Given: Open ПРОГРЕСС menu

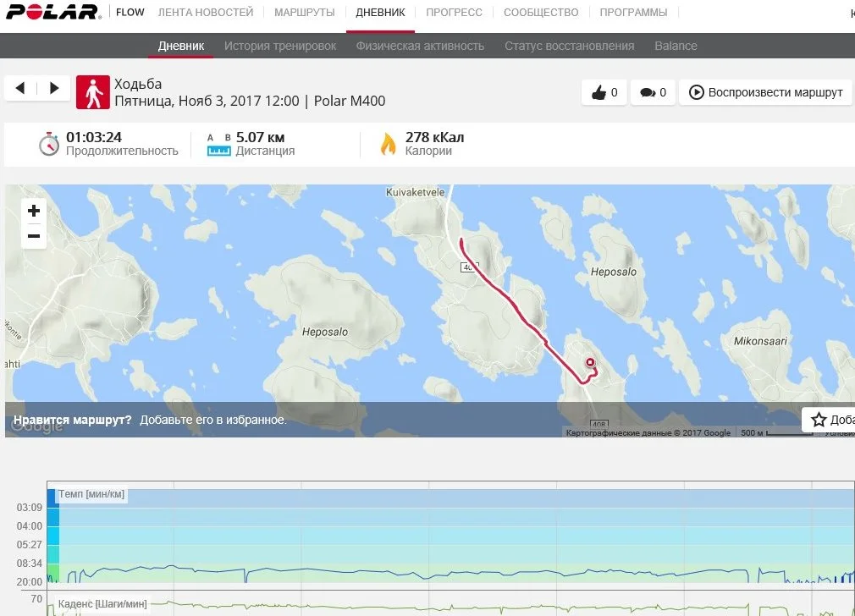Looking at the screenshot, I should point(454,12).
